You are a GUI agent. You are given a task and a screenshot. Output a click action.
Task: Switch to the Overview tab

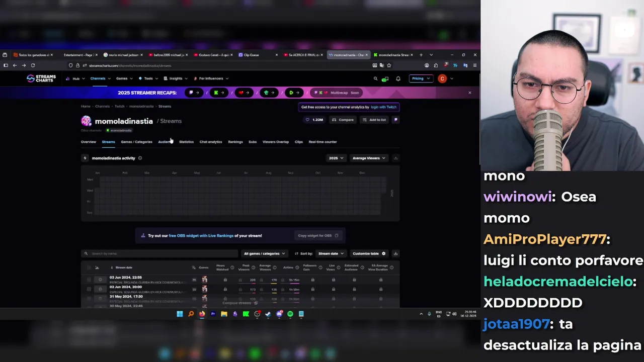pyautogui.click(x=89, y=142)
